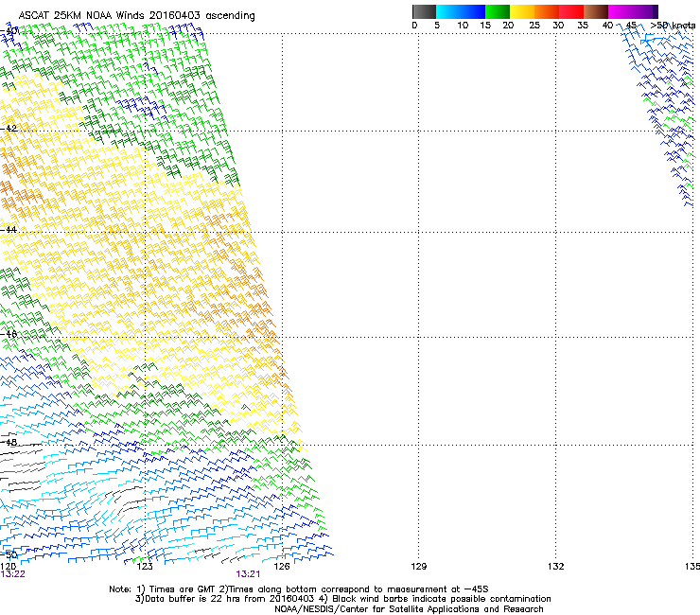Click the latitude label '-40'

(9, 31)
